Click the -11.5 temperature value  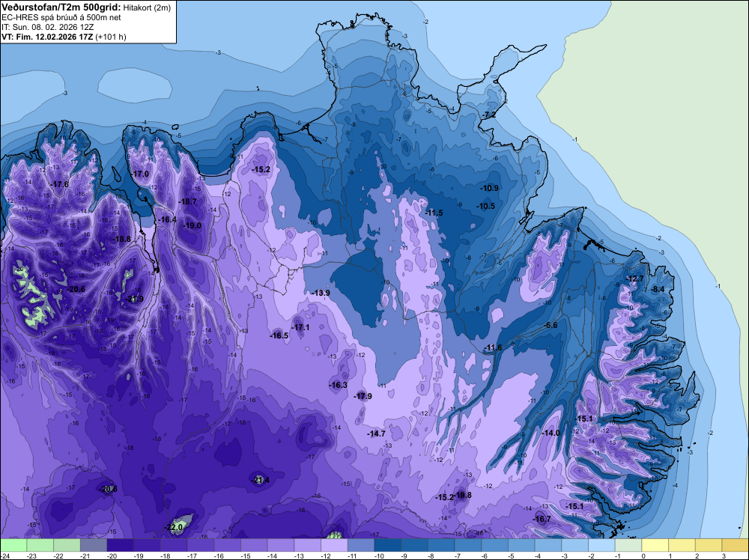coord(434,213)
